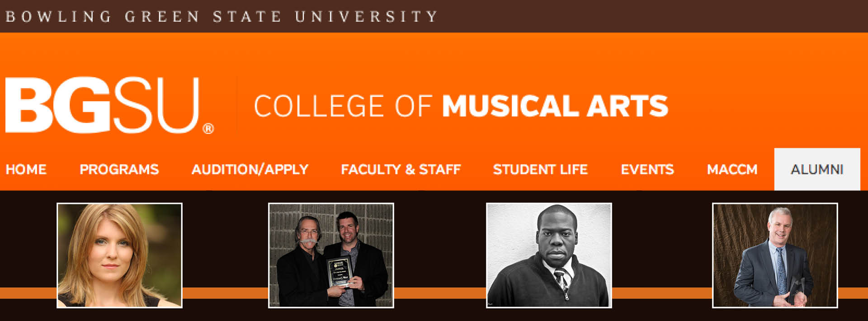Select the highlighted Alumni tab
The height and width of the screenshot is (321, 868).
coord(817,170)
